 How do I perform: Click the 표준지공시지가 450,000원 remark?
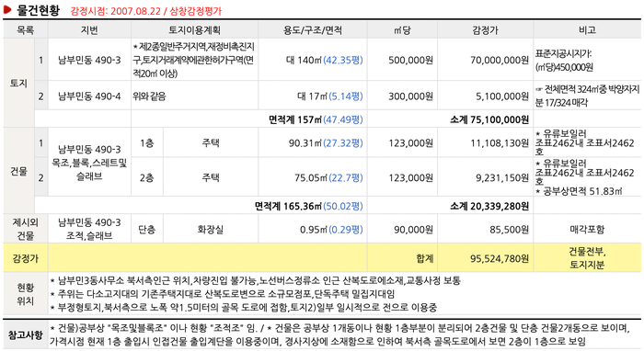tap(564, 61)
